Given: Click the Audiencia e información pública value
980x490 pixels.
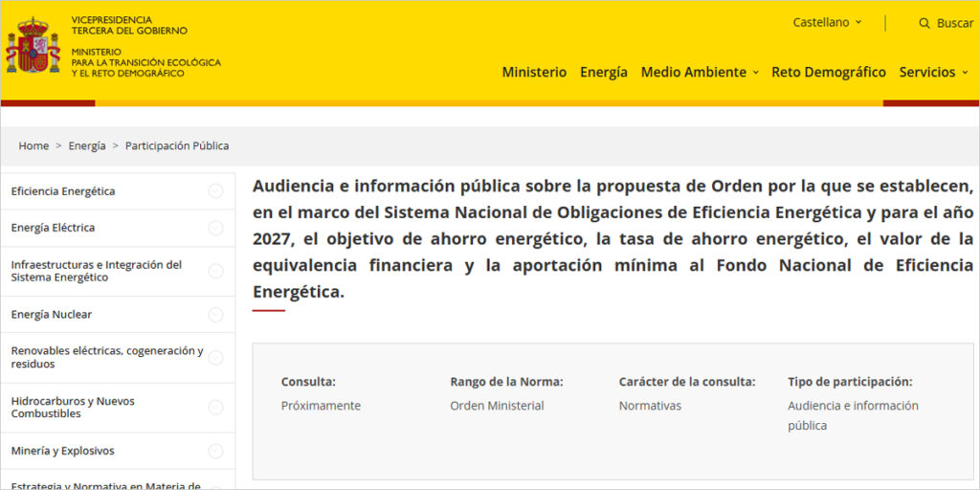Looking at the screenshot, I should (853, 415).
